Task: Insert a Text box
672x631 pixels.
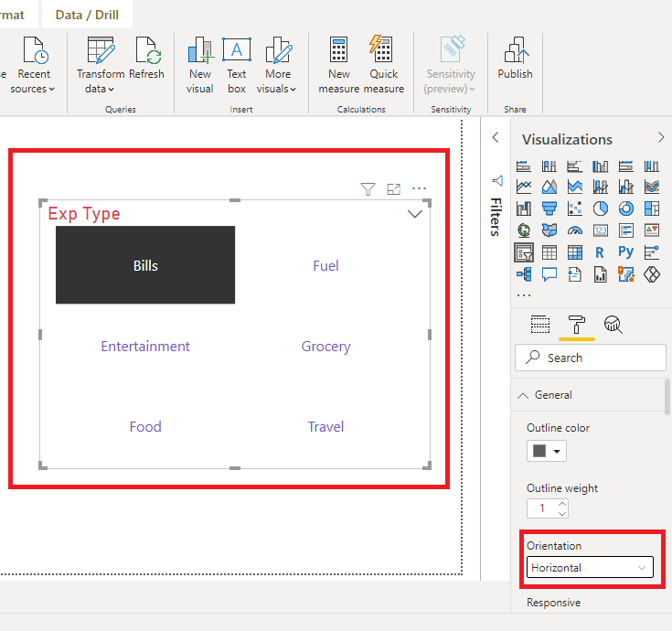Action: [x=237, y=64]
